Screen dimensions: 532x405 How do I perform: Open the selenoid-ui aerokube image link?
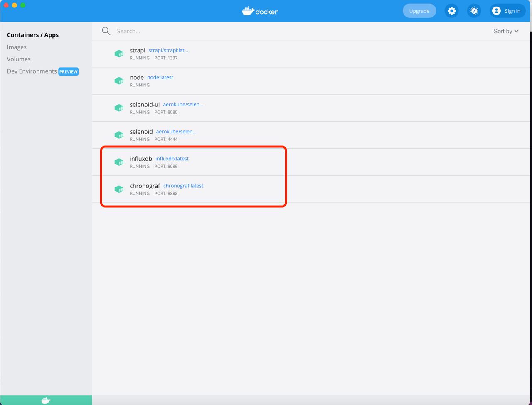183,104
